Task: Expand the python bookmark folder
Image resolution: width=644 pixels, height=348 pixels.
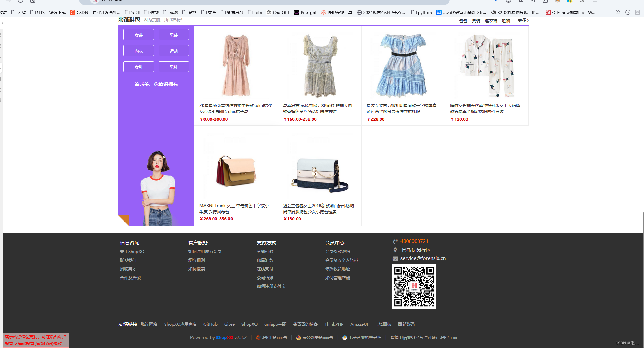Action: (x=421, y=12)
